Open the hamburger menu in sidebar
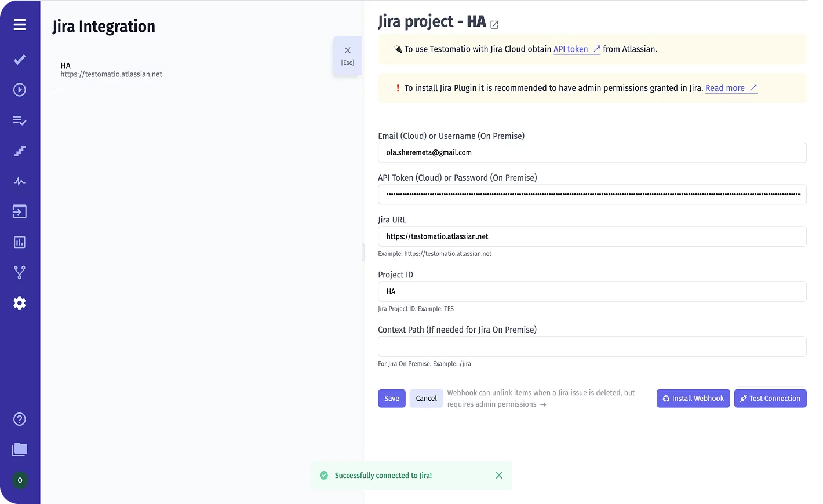This screenshot has width=823, height=504. (x=20, y=25)
